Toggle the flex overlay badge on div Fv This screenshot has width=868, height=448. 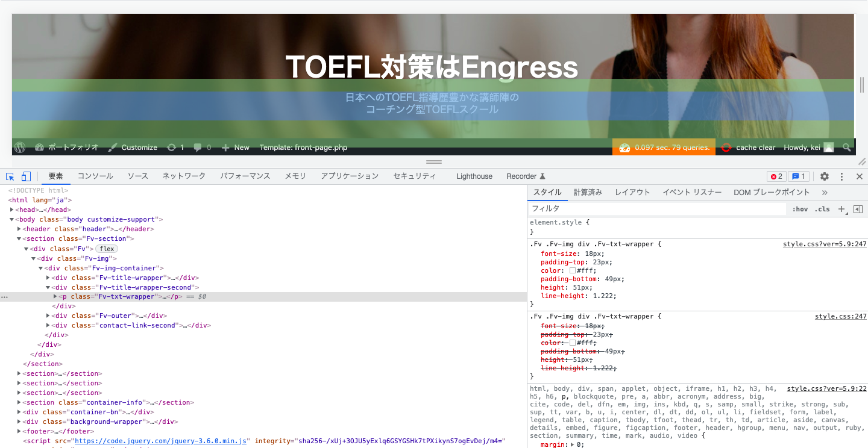107,249
